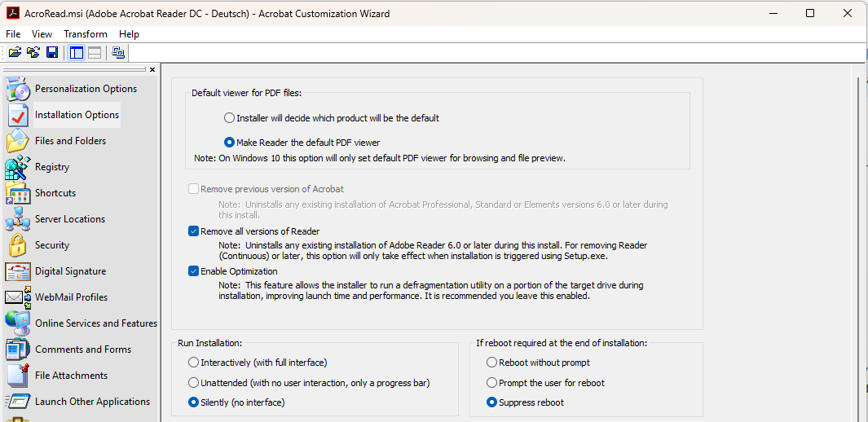Disable the Enable Optimization checkbox

pyautogui.click(x=194, y=271)
